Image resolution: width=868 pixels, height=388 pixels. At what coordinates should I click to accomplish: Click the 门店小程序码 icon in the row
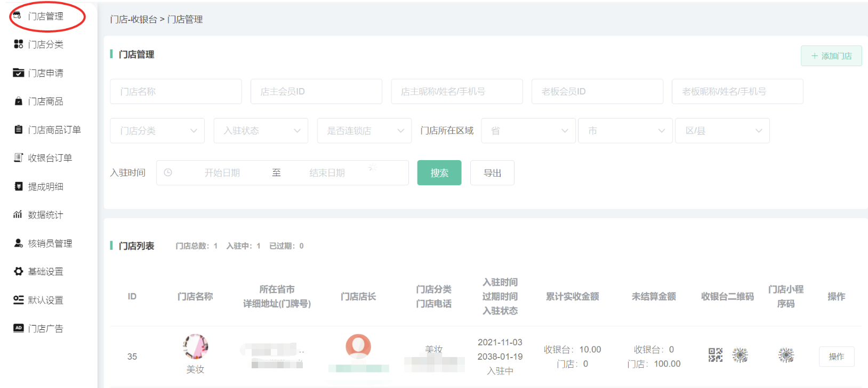tap(786, 355)
